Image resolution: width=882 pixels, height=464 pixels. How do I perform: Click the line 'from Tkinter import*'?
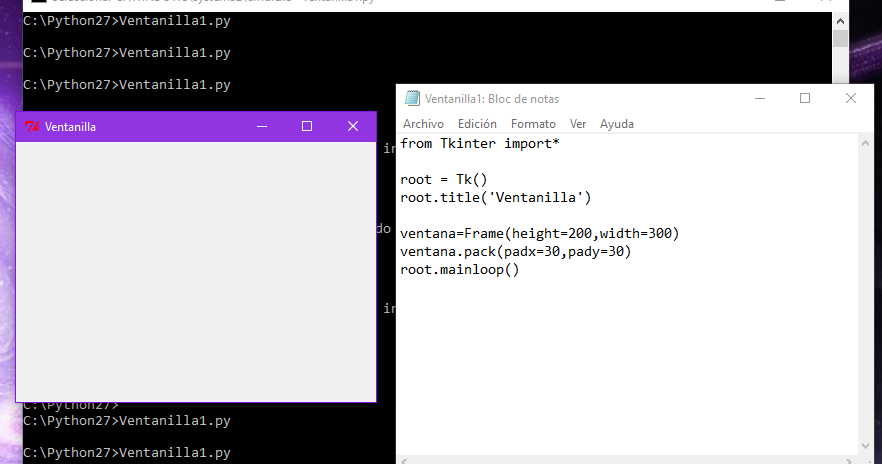click(480, 144)
